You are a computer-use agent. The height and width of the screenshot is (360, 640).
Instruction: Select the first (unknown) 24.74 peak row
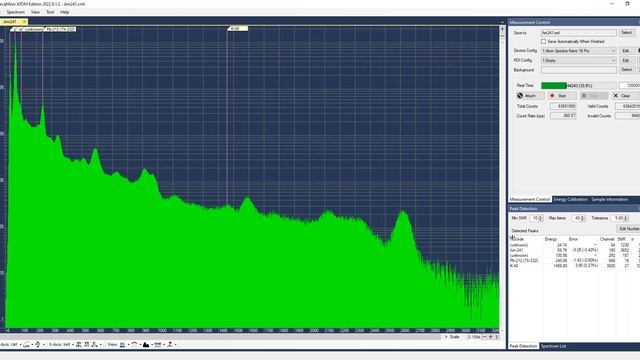pyautogui.click(x=574, y=245)
